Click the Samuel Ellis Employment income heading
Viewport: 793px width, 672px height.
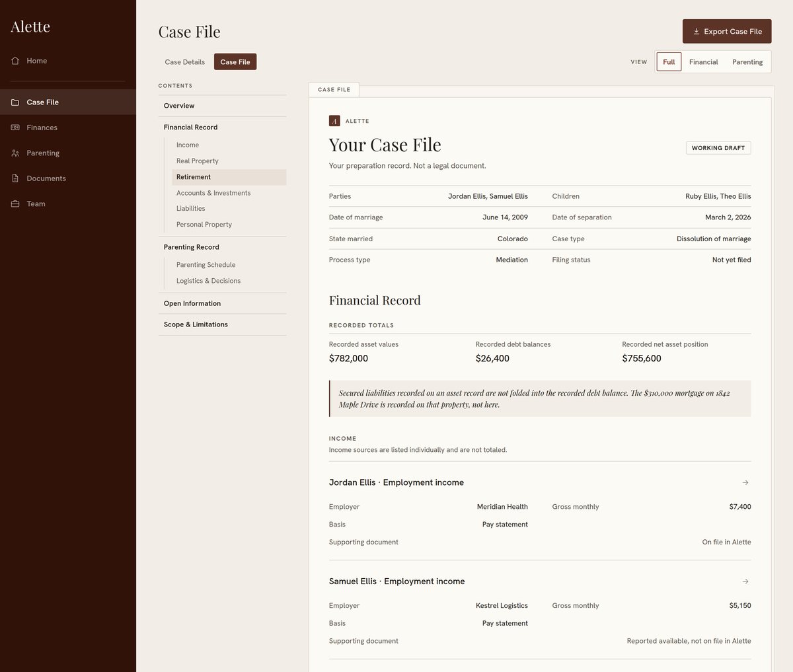click(x=397, y=581)
